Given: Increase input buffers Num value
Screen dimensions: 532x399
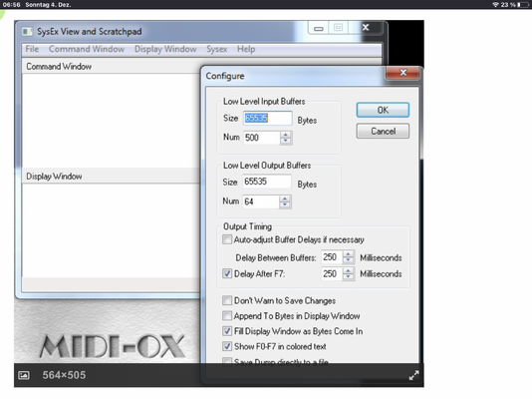Looking at the screenshot, I should click(286, 135).
